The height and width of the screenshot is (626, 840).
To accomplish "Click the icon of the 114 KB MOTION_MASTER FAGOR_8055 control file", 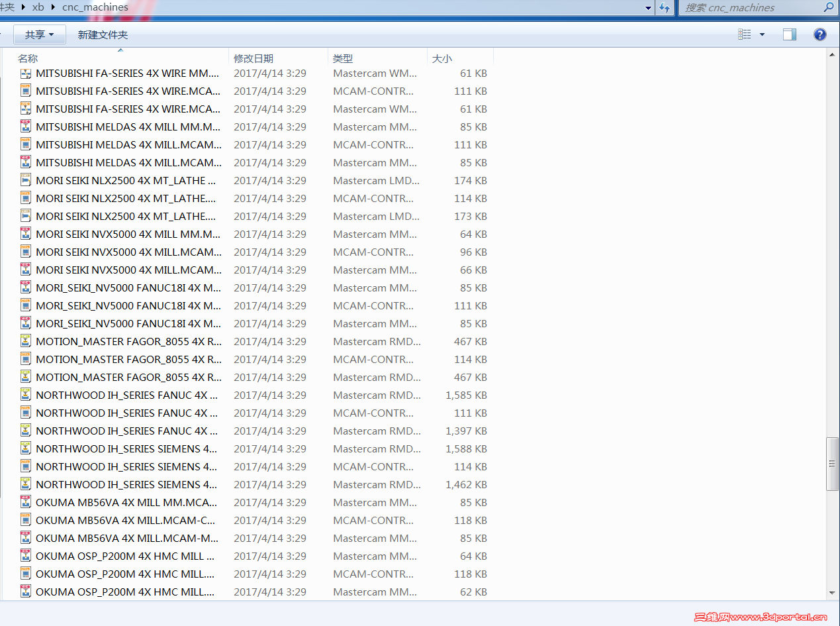I will 25,359.
